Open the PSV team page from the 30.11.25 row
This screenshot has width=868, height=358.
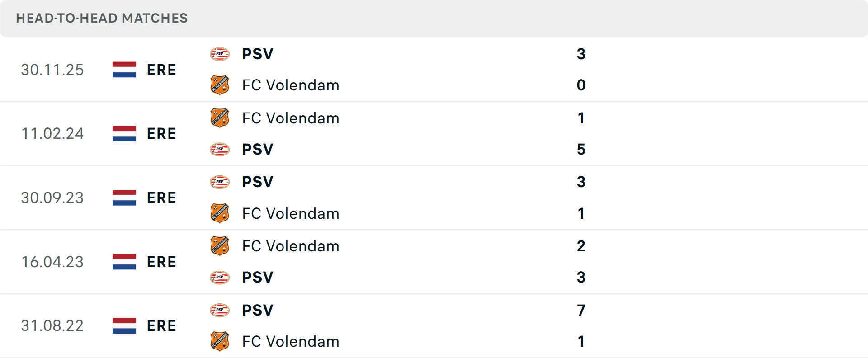pyautogui.click(x=257, y=54)
